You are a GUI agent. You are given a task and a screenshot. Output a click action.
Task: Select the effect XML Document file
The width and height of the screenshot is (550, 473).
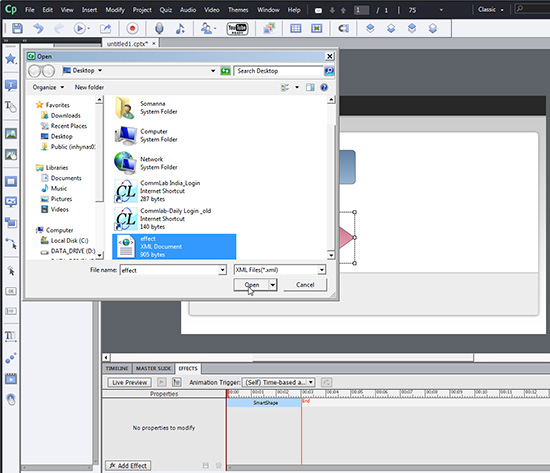pos(174,247)
